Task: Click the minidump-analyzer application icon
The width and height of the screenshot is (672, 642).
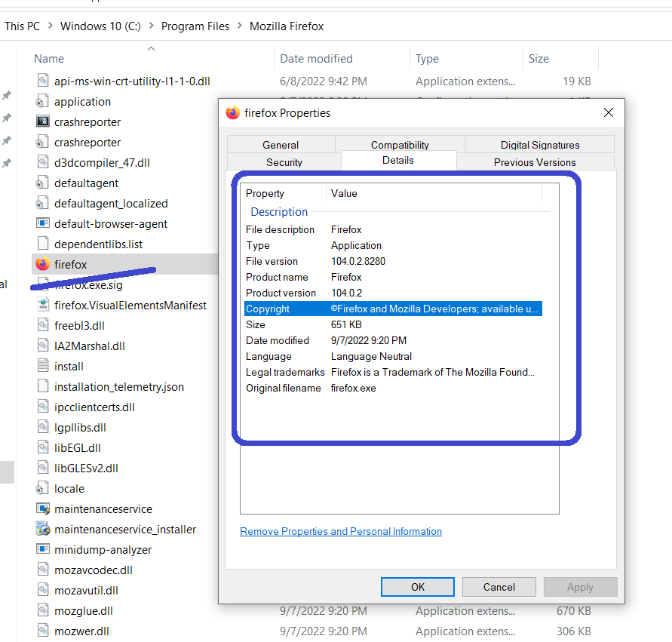Action: [43, 549]
